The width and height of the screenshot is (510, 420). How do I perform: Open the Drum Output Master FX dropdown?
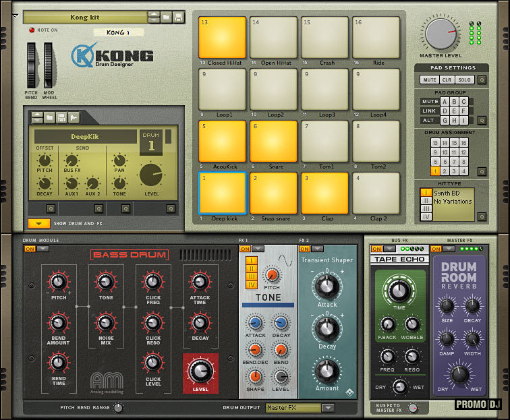328,407
